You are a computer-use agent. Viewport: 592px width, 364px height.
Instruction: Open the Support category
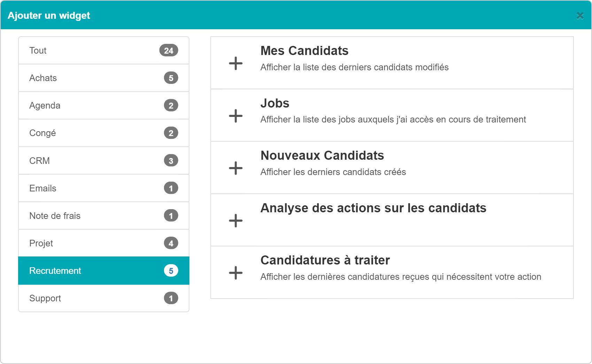[104, 298]
